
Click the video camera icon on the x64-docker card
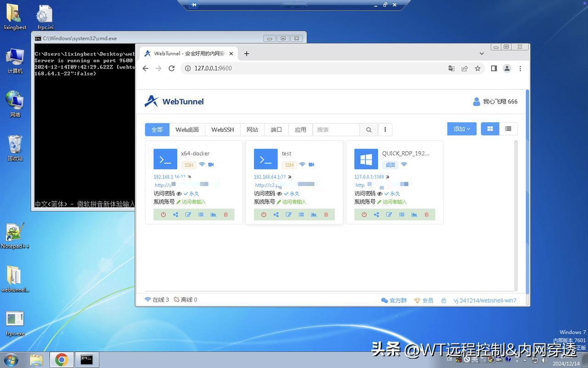pyautogui.click(x=211, y=165)
